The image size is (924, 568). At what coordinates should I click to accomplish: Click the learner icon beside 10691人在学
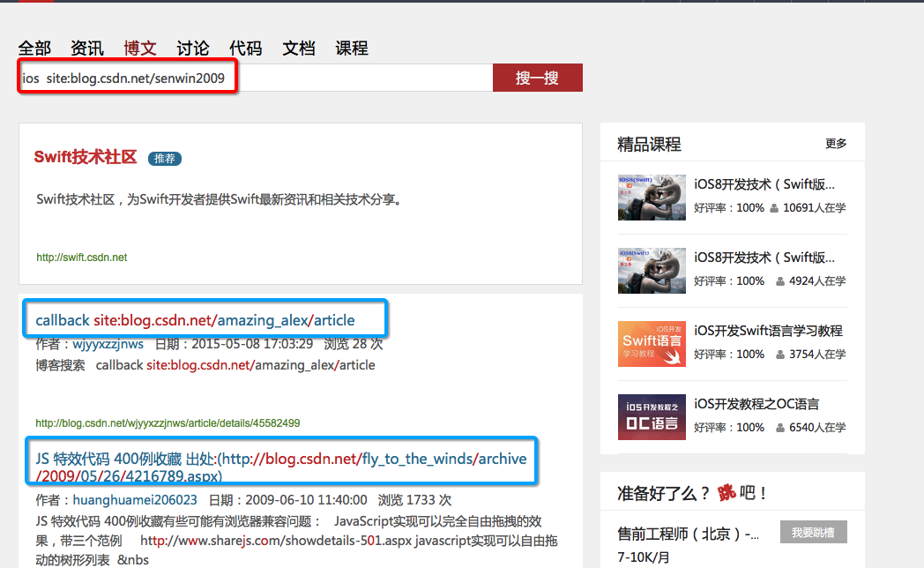(774, 208)
